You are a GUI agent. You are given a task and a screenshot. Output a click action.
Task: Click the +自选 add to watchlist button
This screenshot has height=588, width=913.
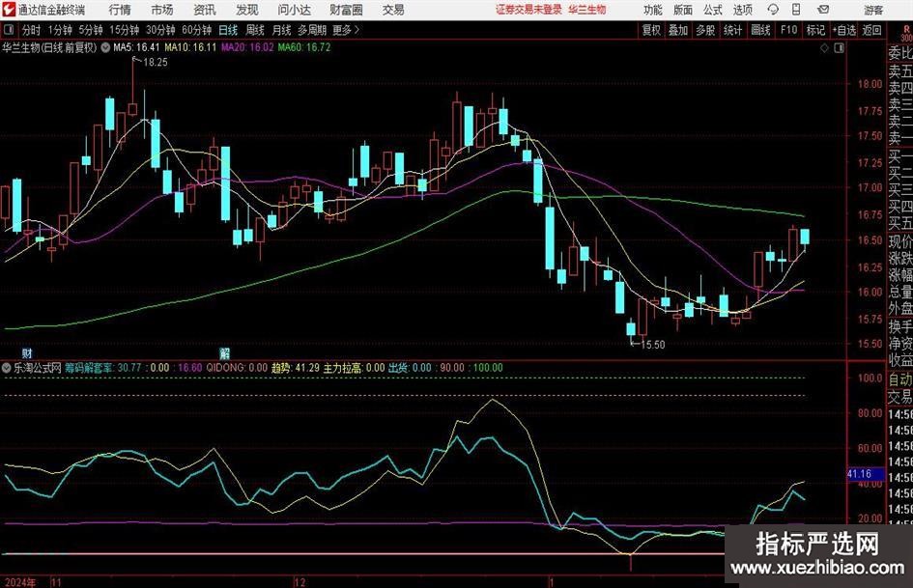click(843, 30)
